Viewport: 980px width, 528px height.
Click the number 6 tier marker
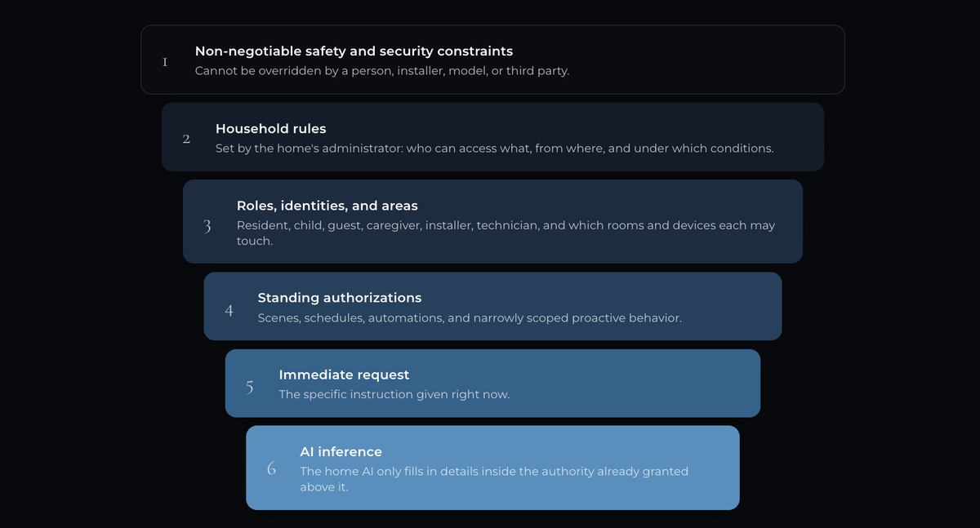click(x=271, y=468)
